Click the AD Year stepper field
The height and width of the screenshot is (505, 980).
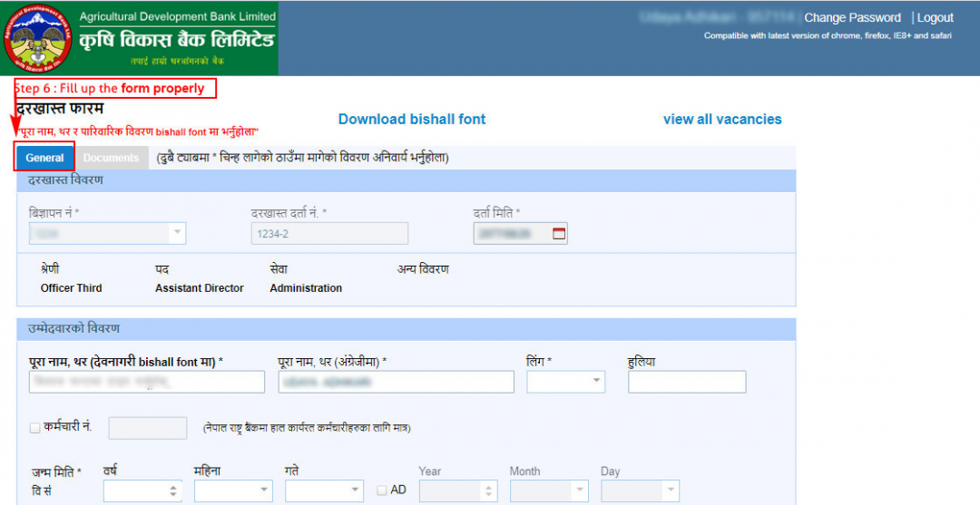pos(457,490)
